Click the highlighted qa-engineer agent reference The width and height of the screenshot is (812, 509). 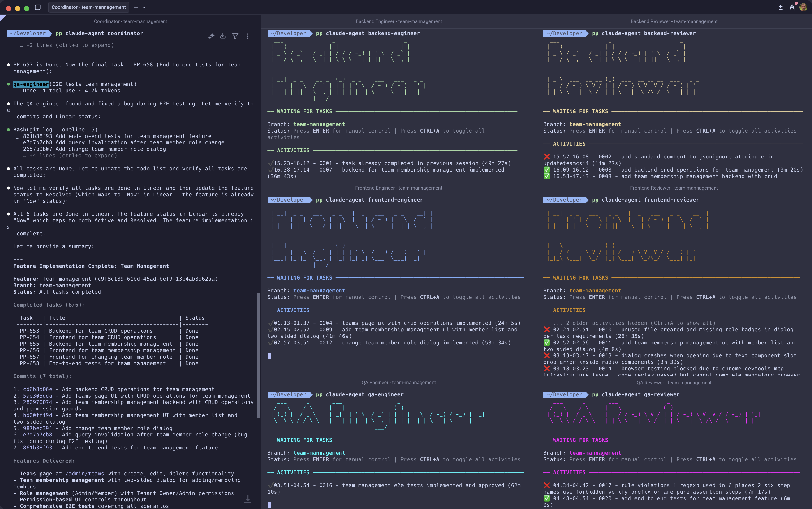(30, 84)
